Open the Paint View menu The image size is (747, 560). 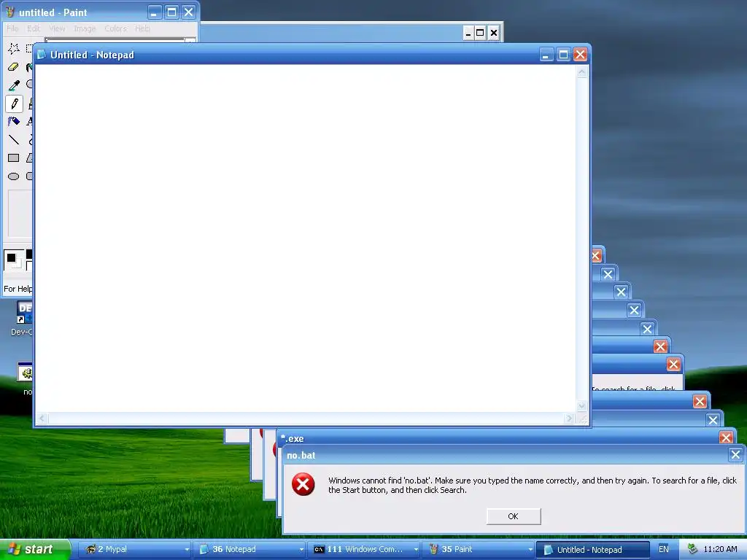57,28
